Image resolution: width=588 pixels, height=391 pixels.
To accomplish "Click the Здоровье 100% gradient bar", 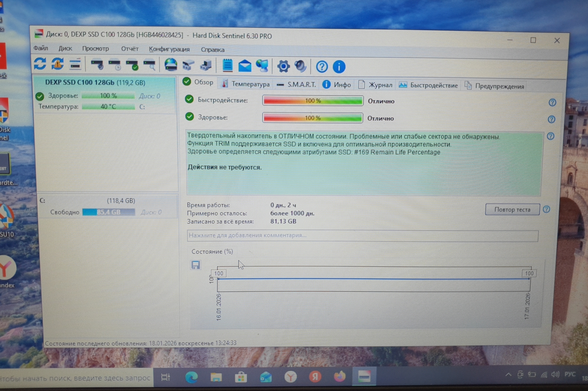I will (312, 118).
